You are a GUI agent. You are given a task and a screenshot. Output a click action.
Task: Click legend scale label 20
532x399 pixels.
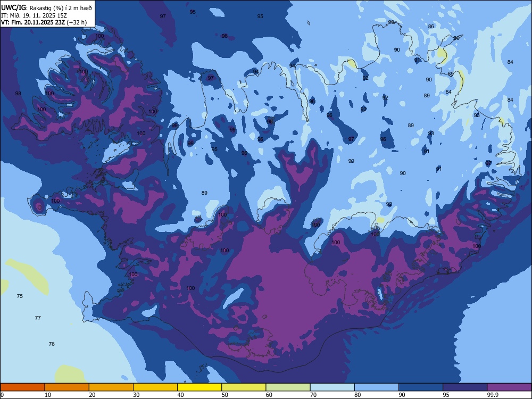92,395
